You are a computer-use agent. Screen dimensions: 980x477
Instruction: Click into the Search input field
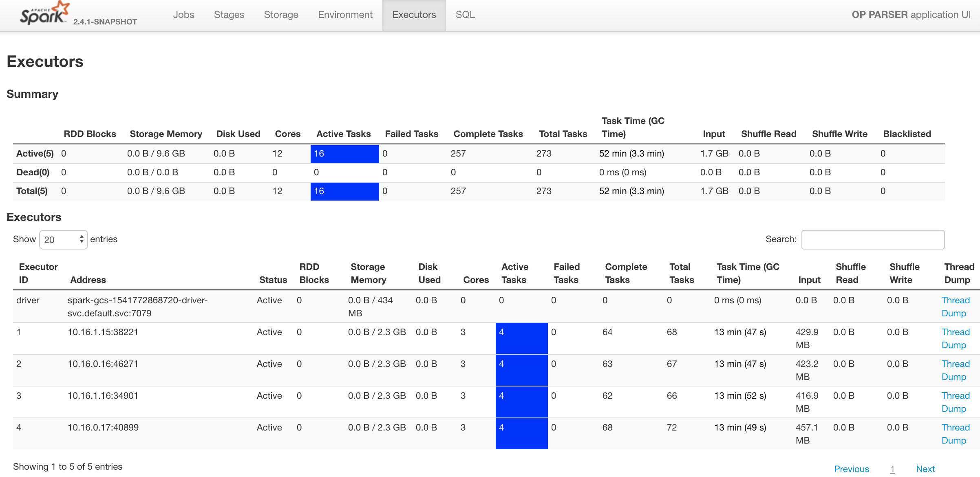tap(873, 240)
